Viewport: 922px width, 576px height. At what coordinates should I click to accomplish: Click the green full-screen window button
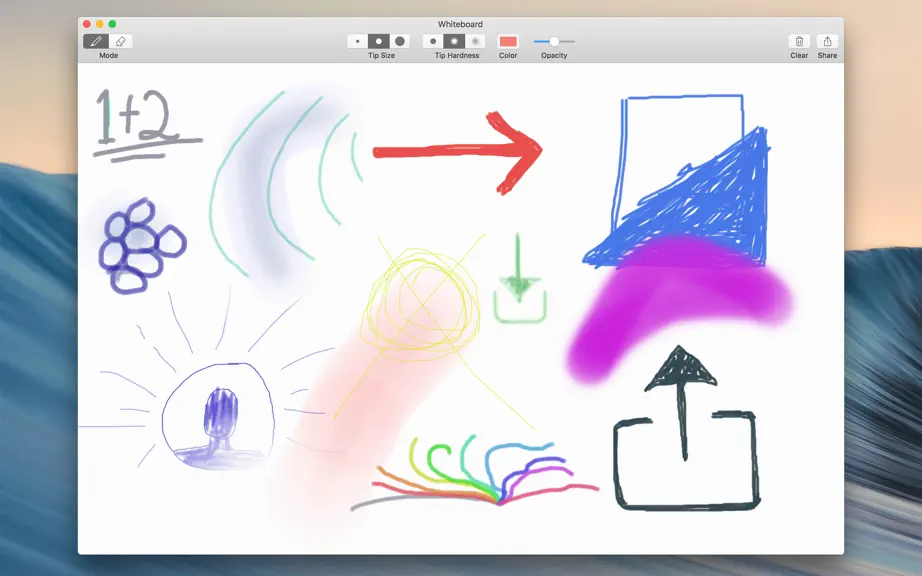coord(112,24)
